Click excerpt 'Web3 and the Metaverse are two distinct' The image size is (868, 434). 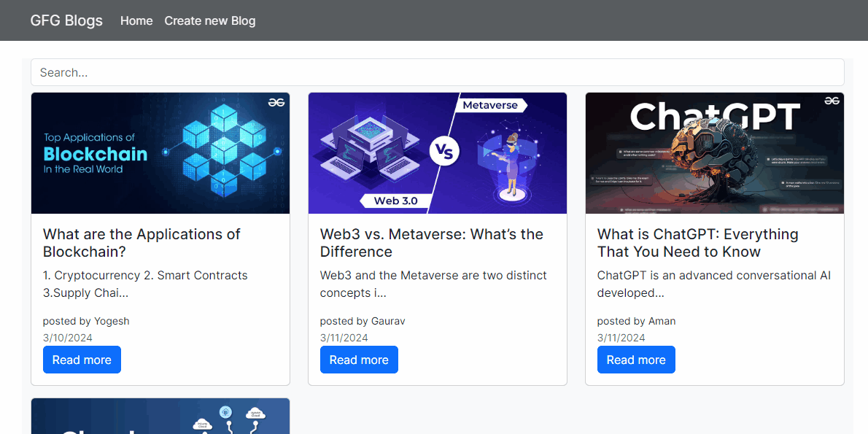(x=433, y=275)
